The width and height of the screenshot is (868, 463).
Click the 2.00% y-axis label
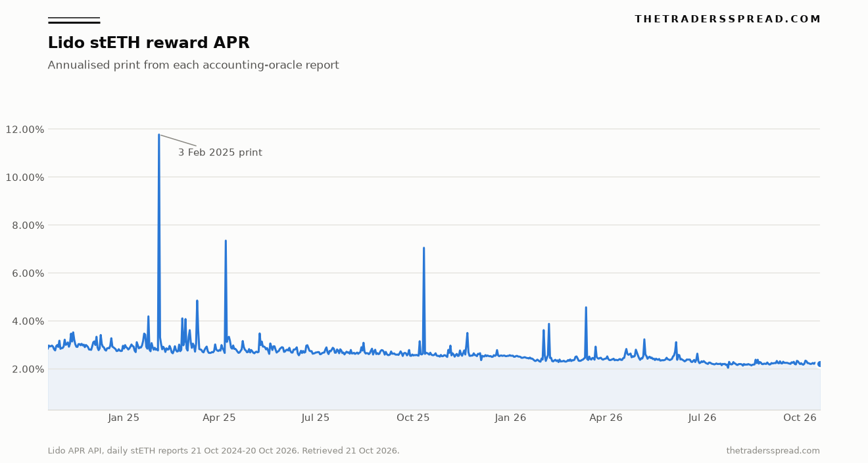[27, 370]
